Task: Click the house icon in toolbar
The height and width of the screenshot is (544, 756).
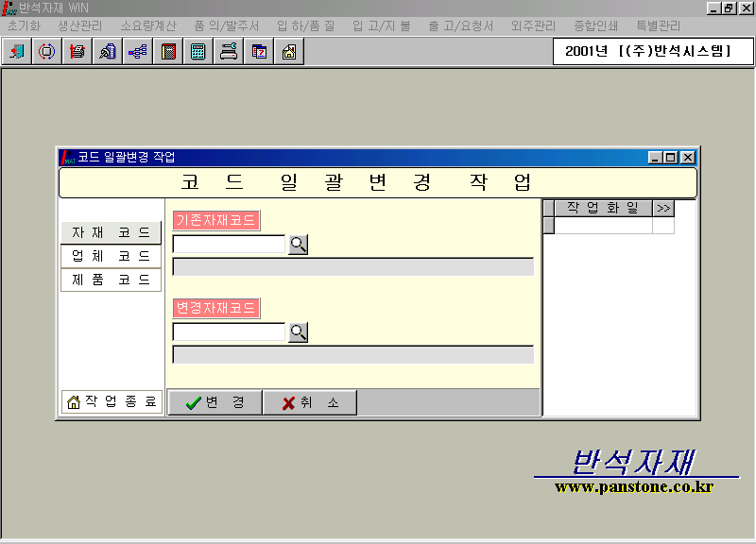Action: (x=288, y=52)
